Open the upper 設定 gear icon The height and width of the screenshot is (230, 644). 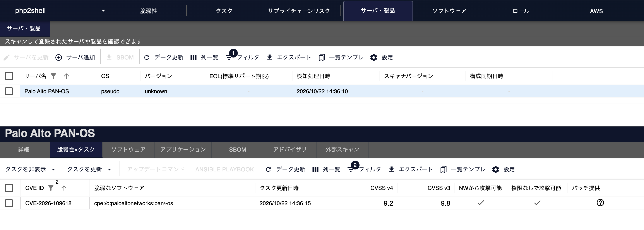(373, 57)
